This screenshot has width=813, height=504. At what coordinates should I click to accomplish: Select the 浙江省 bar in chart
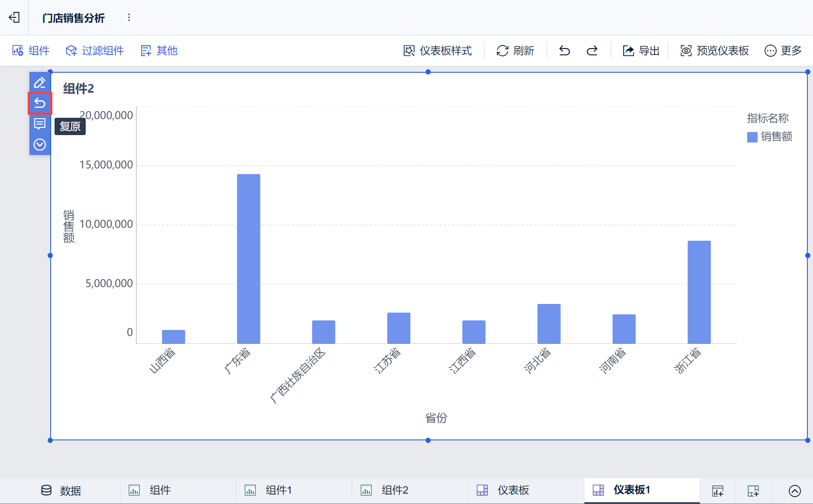[x=699, y=292]
